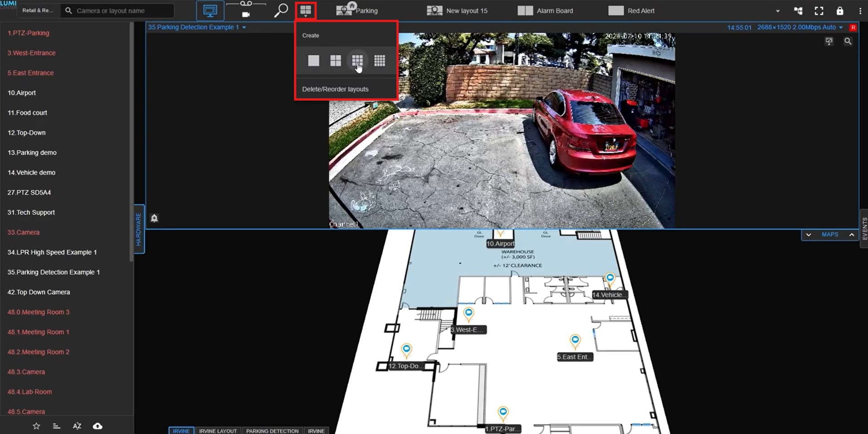Select 34.LPR High Speed Example 1 camera
This screenshot has width=868, height=434.
point(52,252)
